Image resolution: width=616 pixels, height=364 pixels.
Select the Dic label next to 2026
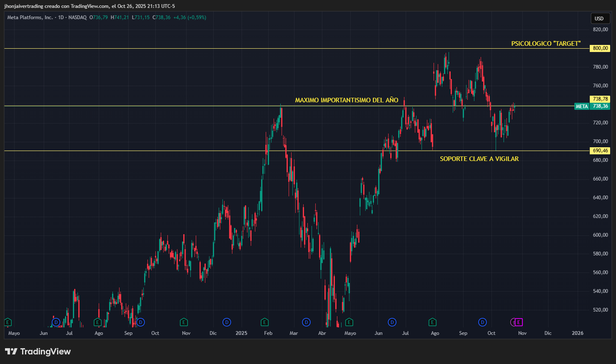[x=548, y=333]
